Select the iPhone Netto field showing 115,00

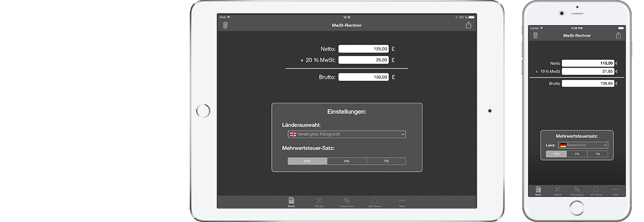(588, 63)
